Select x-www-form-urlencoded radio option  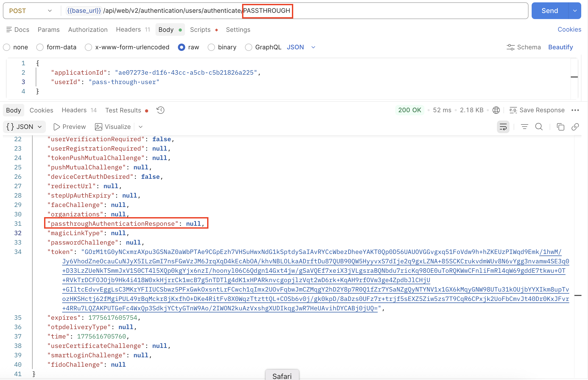(x=88, y=47)
